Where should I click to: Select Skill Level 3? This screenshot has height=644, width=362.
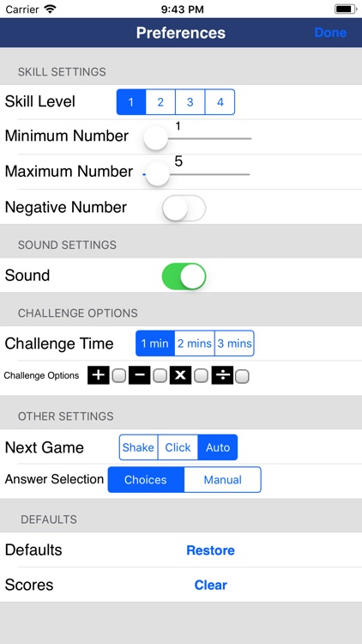pyautogui.click(x=190, y=102)
